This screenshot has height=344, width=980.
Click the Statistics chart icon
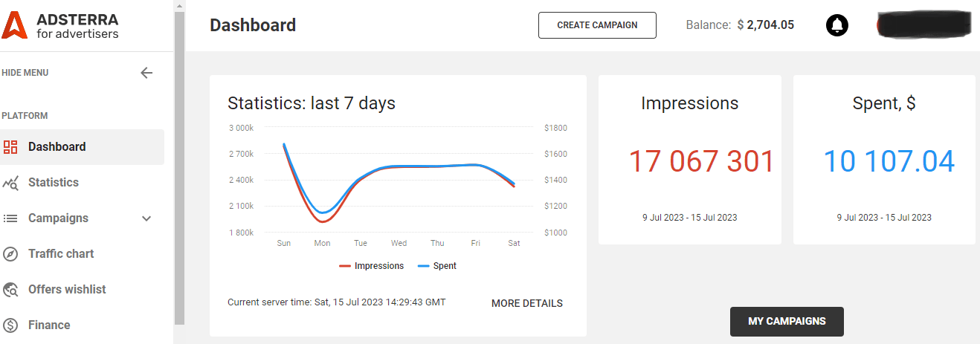click(10, 183)
